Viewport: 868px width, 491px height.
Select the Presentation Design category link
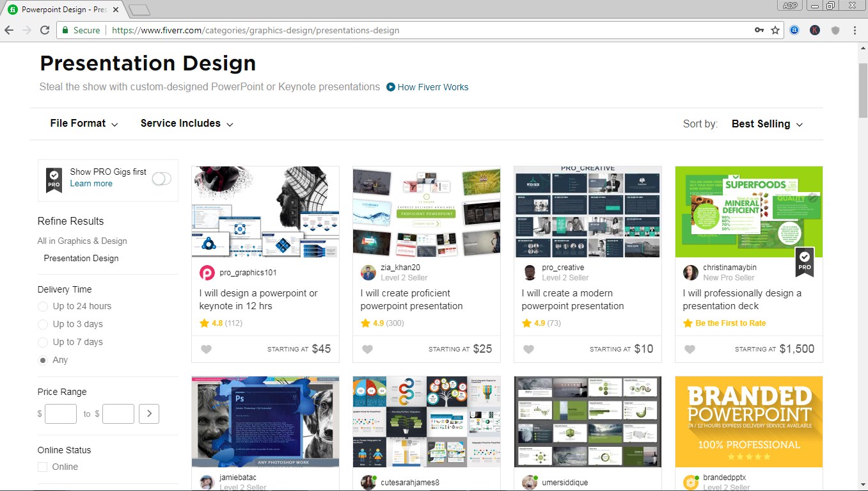tap(81, 259)
